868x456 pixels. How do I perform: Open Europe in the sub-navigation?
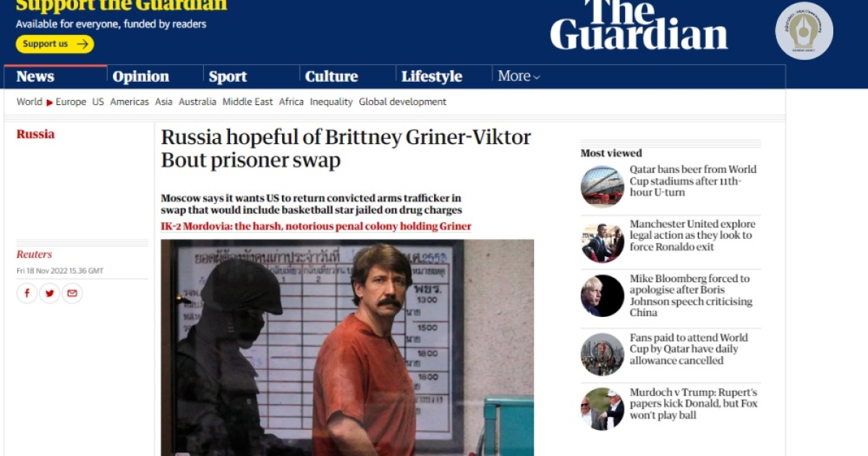[x=71, y=102]
